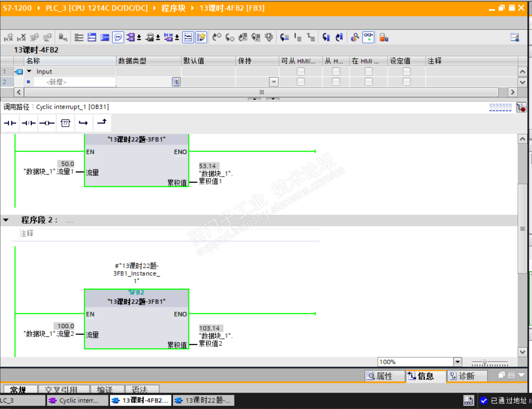
Task: Click the Reset start values database icon
Action: 63,38
